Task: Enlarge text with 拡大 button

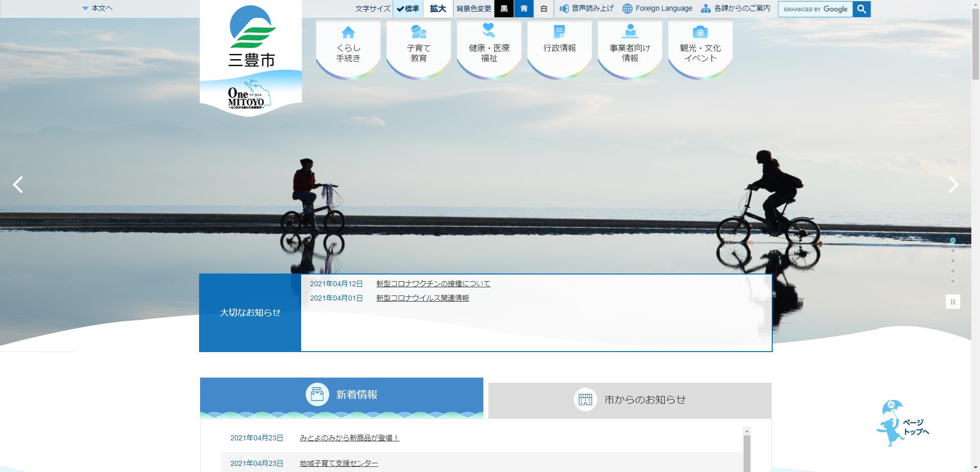Action: 438,9
